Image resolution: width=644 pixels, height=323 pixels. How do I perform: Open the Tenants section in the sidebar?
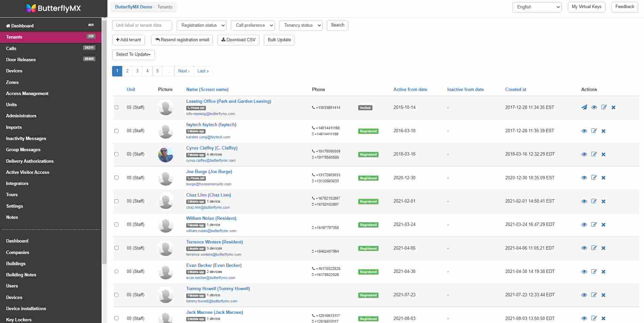click(x=14, y=37)
